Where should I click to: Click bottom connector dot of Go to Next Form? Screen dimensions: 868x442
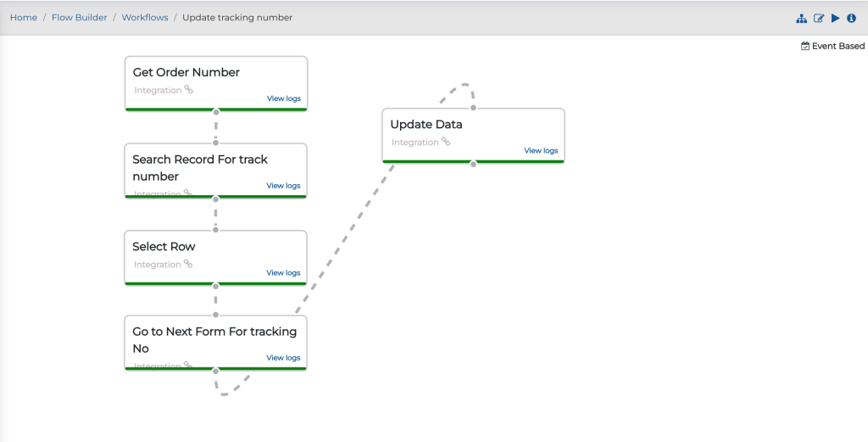tap(216, 371)
